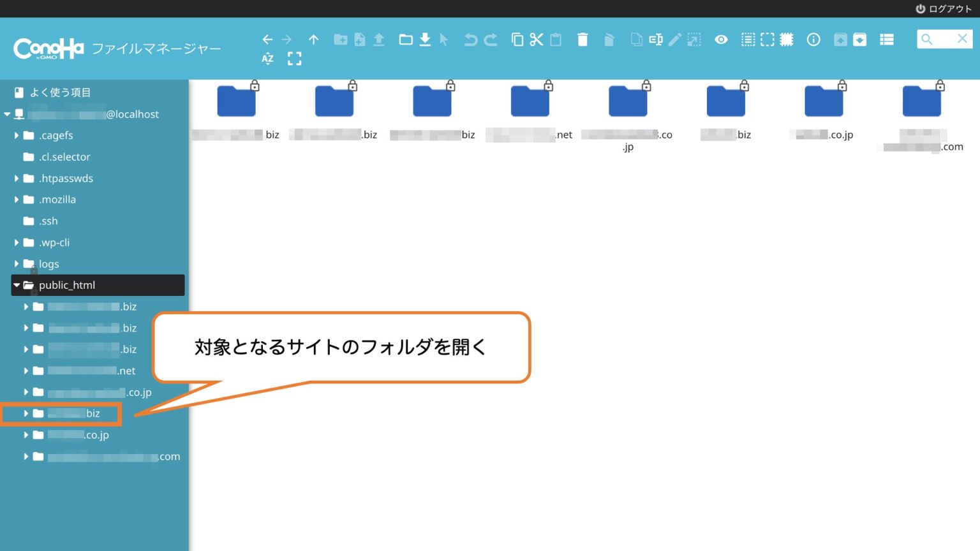Expand the logs folder
Image resolution: width=980 pixels, height=551 pixels.
16,263
